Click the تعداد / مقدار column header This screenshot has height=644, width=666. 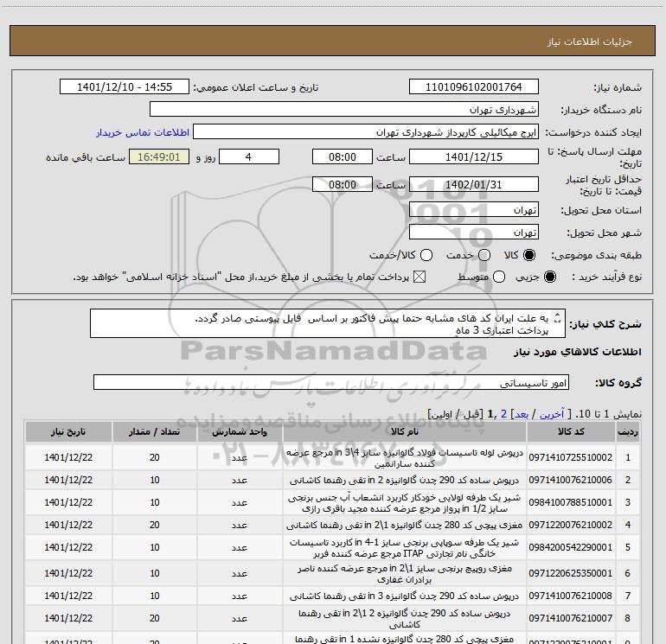point(154,431)
